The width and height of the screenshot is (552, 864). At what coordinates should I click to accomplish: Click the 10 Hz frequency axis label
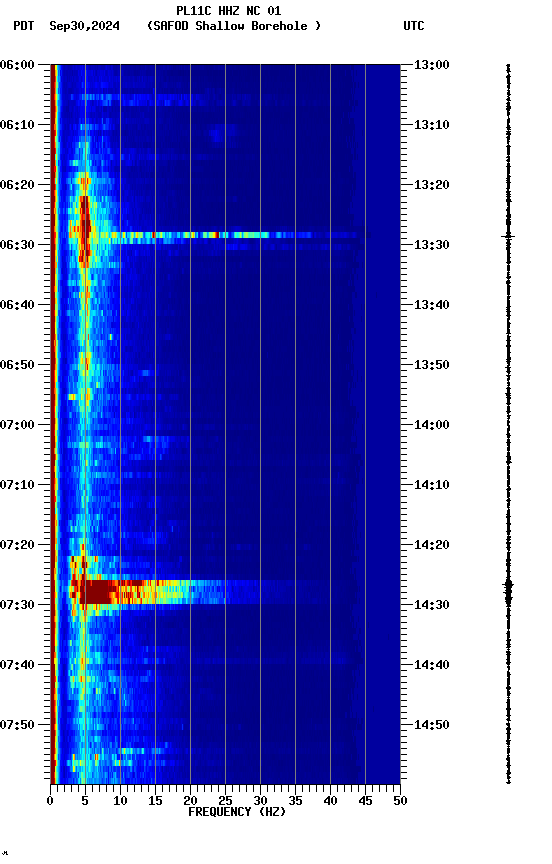(120, 802)
